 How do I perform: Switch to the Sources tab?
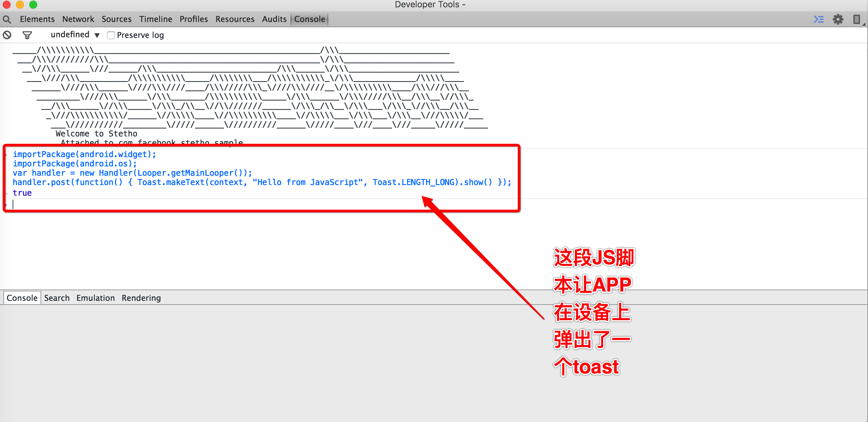[x=117, y=19]
